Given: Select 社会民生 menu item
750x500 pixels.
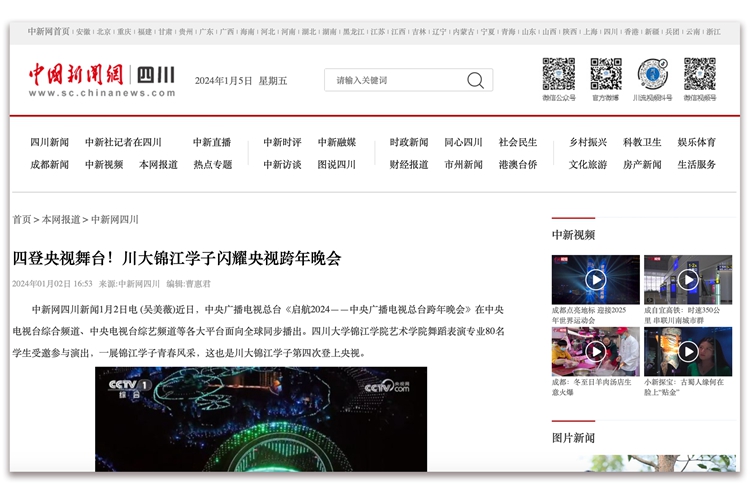Looking at the screenshot, I should pyautogui.click(x=518, y=142).
